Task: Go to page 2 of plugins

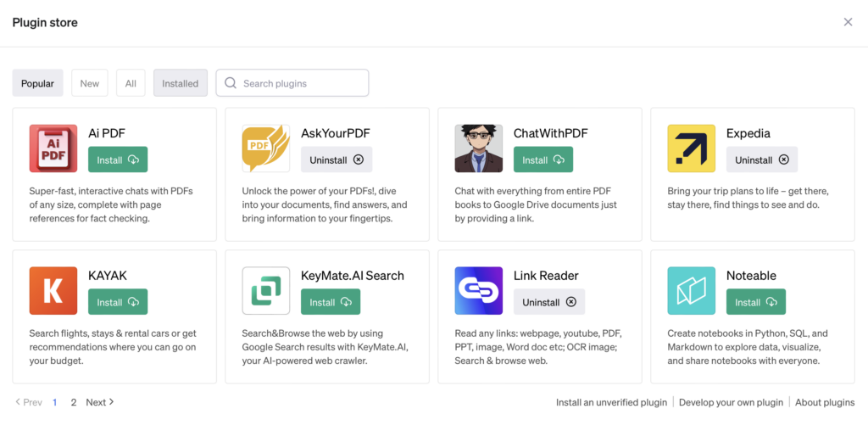Action: point(73,402)
